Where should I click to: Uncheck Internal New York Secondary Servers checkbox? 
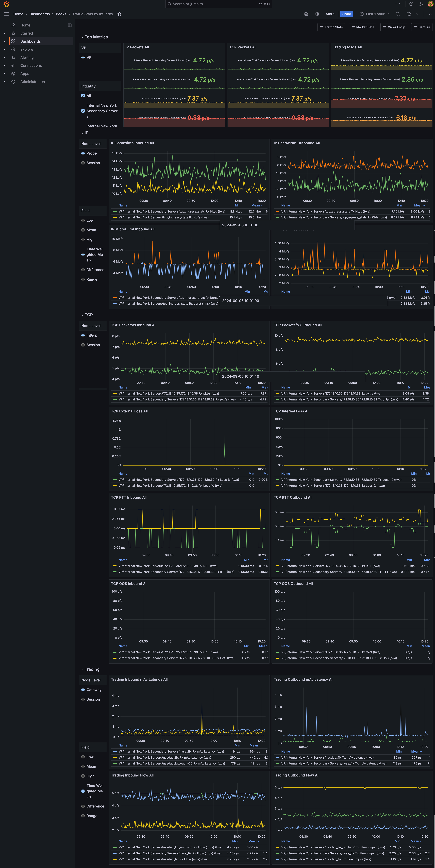[83, 111]
